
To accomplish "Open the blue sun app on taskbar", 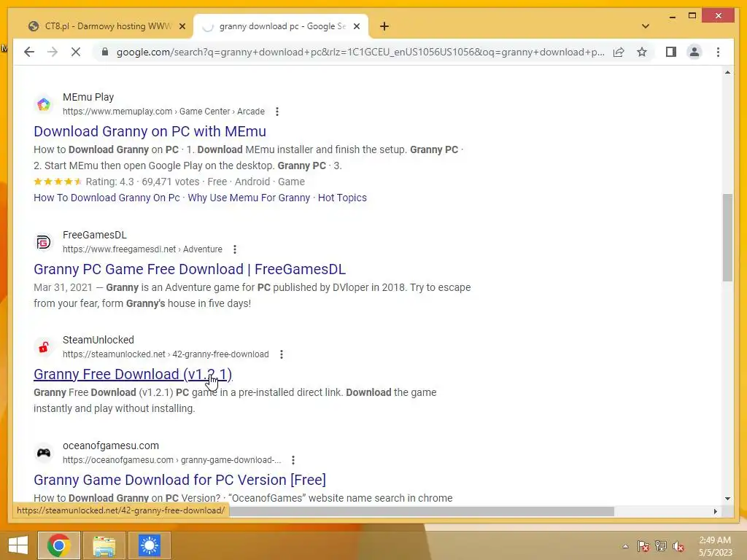I will (150, 545).
